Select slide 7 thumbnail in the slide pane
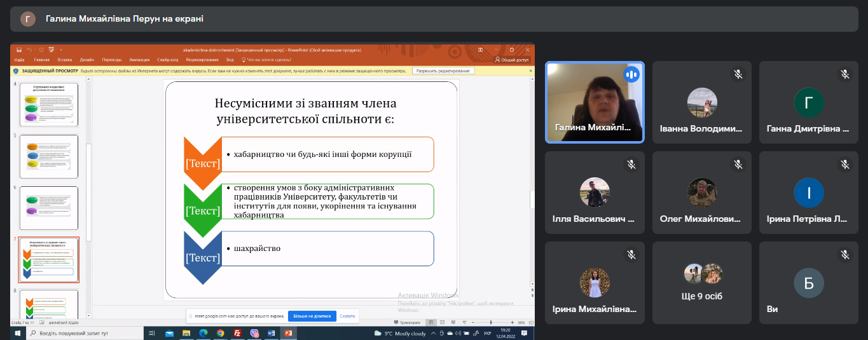The width and height of the screenshot is (868, 340). tap(49, 259)
